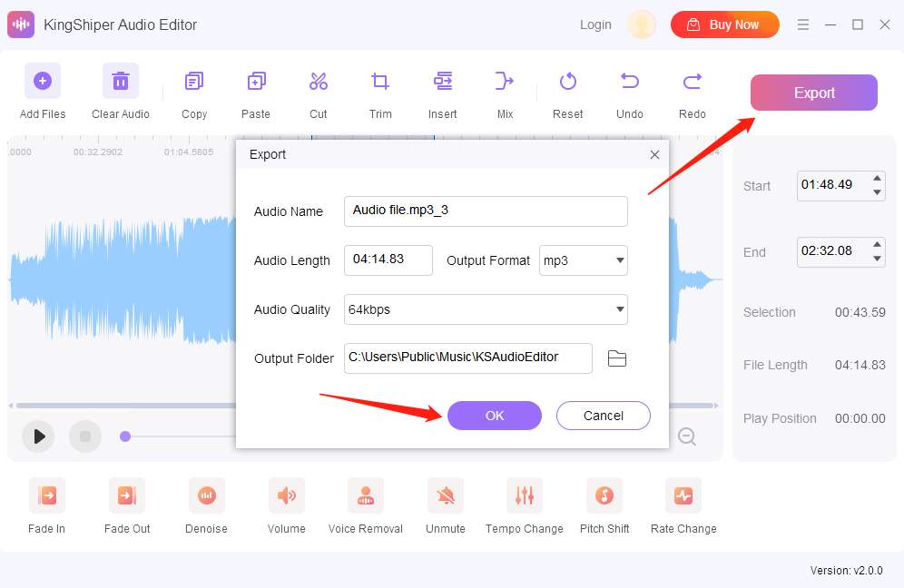
Task: Click OK in the Export dialog
Action: click(x=494, y=416)
